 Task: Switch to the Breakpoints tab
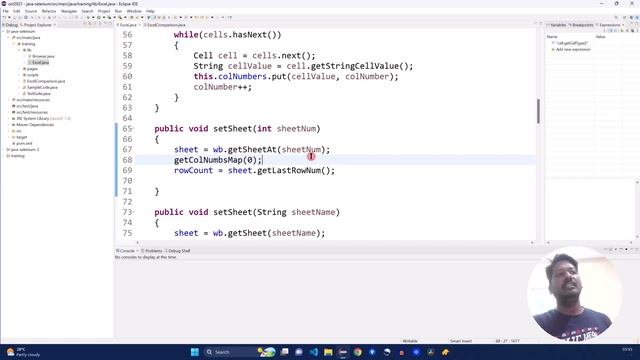click(x=582, y=25)
